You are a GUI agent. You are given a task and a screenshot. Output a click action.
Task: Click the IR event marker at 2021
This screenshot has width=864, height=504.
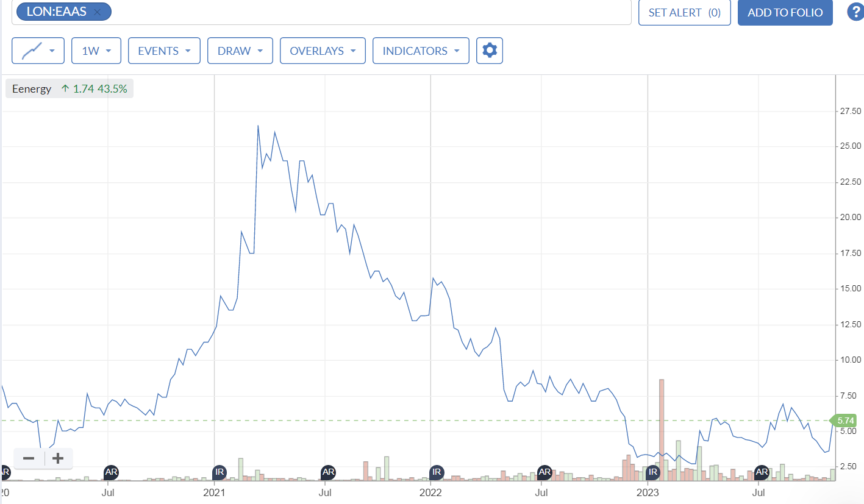tap(220, 472)
